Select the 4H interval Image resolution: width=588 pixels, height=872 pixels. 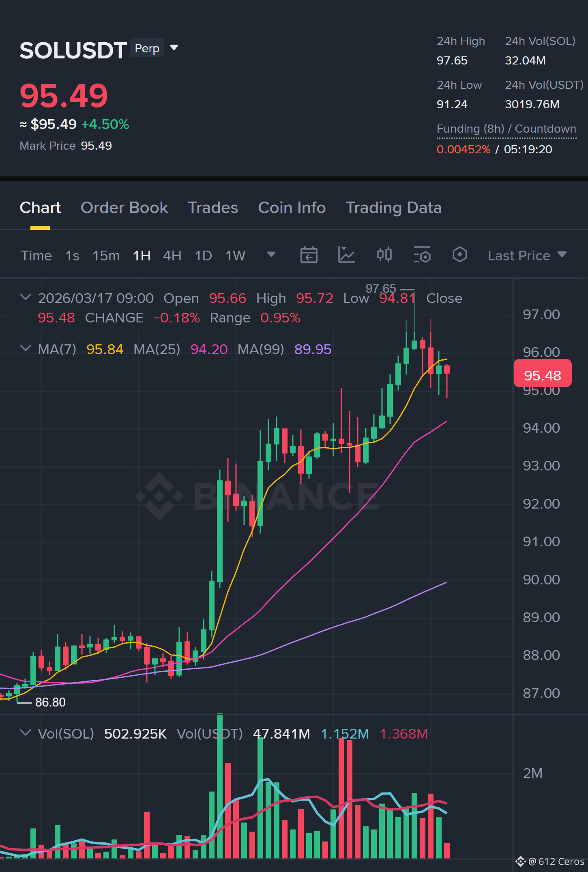172,256
